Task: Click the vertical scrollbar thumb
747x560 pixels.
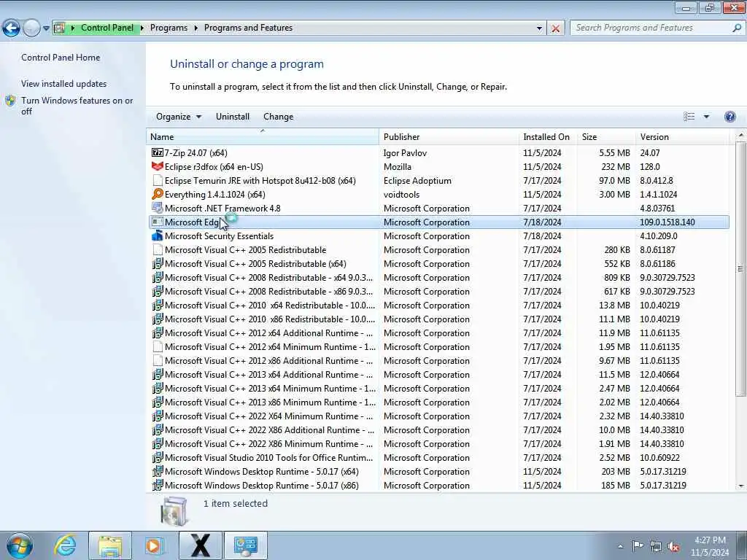Action: pos(740,269)
